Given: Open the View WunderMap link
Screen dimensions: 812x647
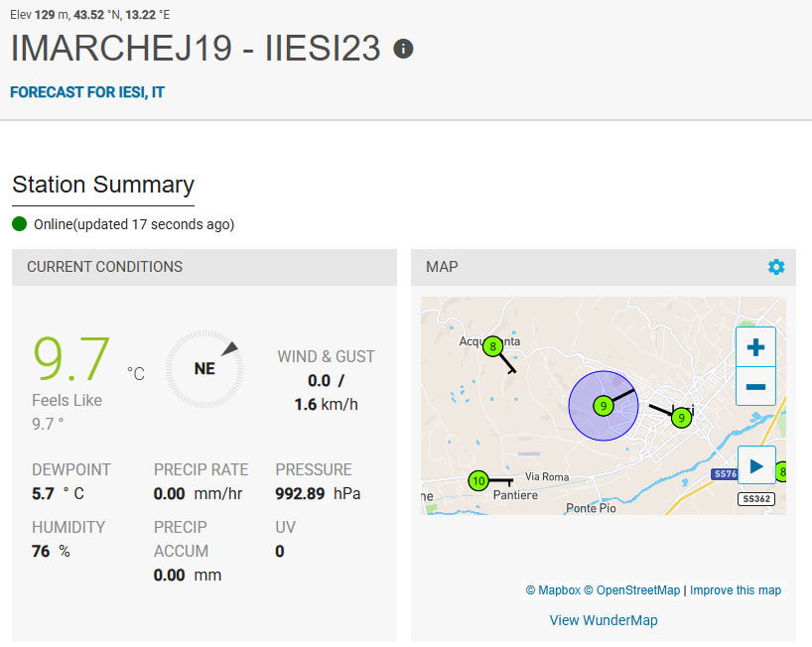Looking at the screenshot, I should point(604,620).
